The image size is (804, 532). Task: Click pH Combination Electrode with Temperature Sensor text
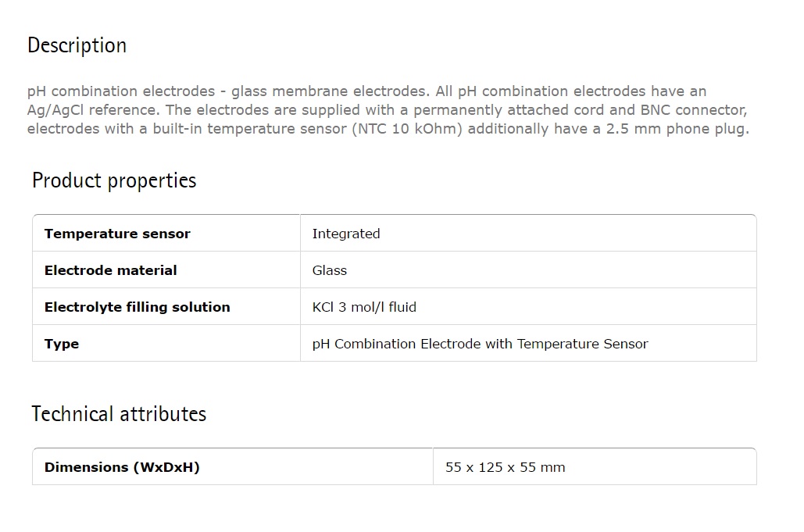coord(480,344)
